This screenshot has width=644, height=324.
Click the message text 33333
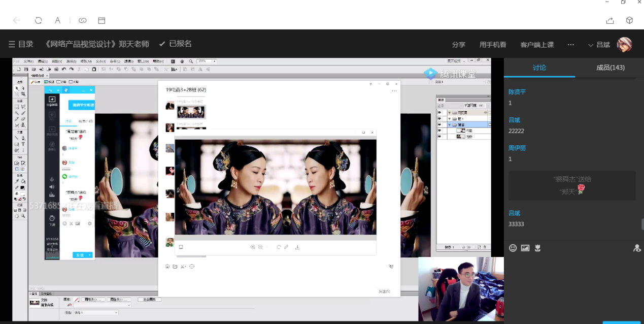[x=516, y=224]
